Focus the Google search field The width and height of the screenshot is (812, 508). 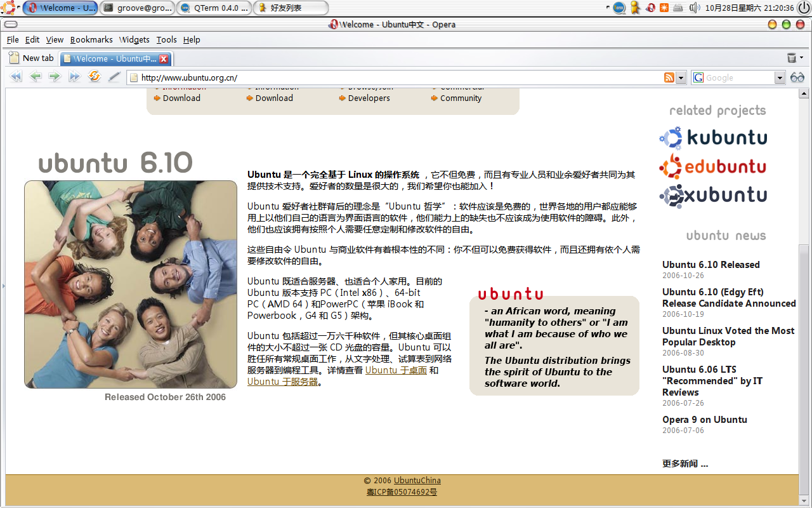(x=739, y=77)
